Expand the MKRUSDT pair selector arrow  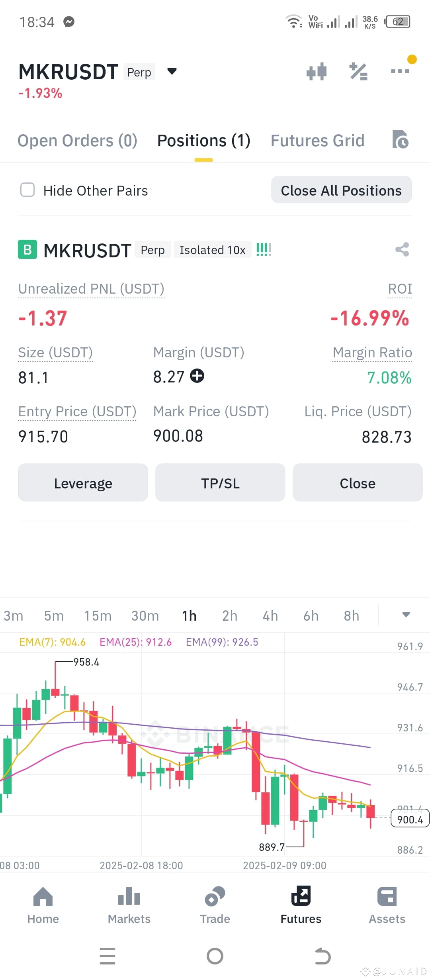click(x=172, y=71)
